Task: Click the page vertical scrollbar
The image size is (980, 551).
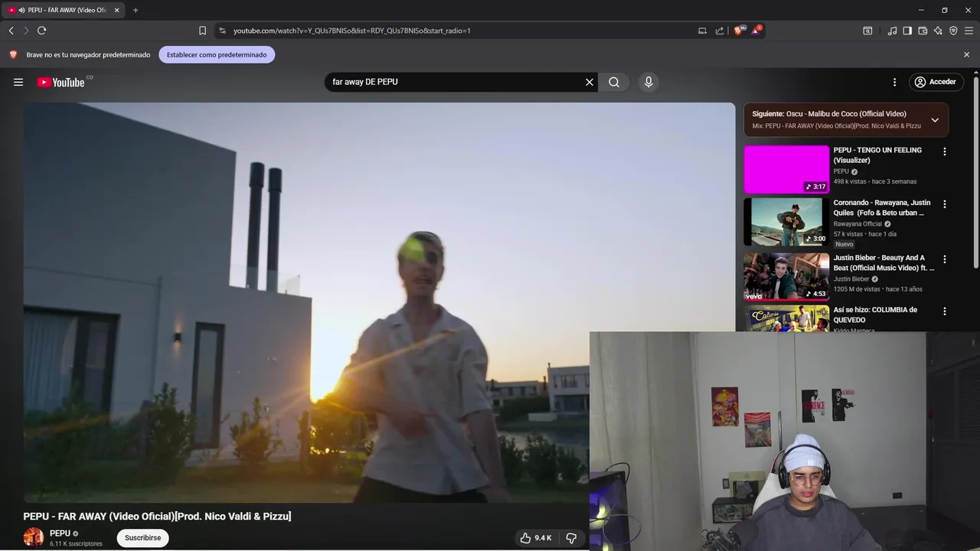Action: (x=976, y=172)
